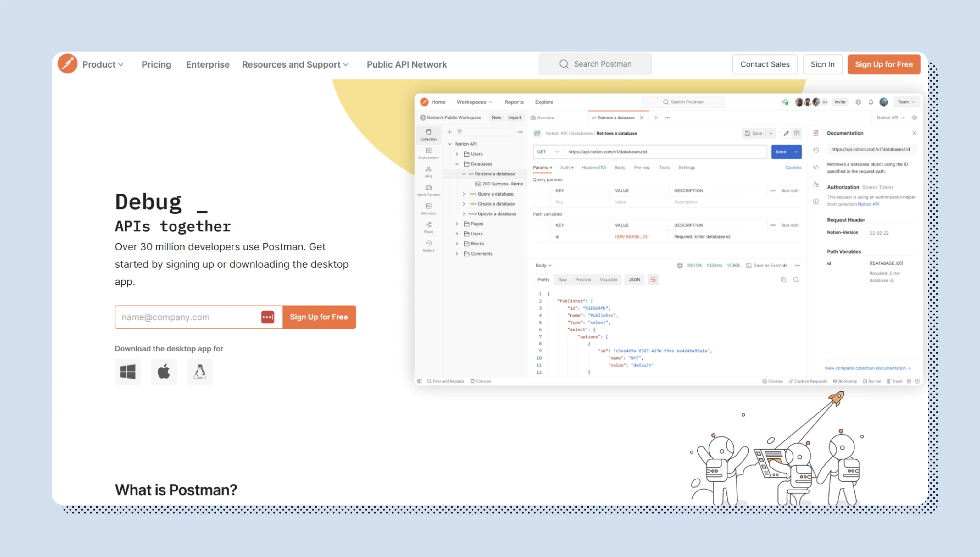Expand the Blocks folder in the tree
This screenshot has height=557, width=980.
pos(457,244)
